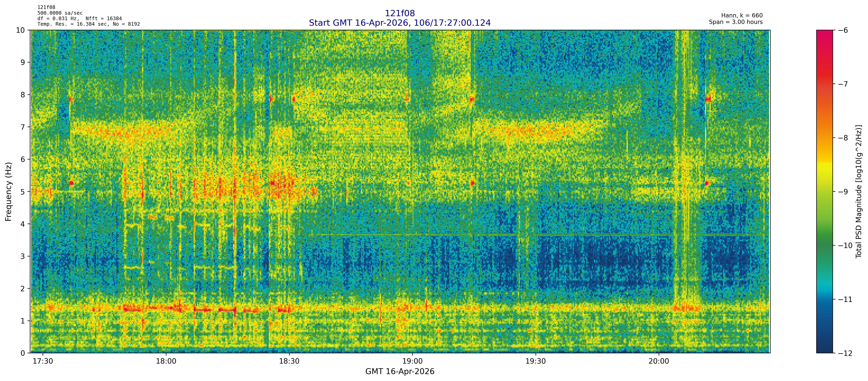Image resolution: width=868 pixels, height=381 pixels.
Task: Click the 19:30 x-axis tick label
Action: pos(535,362)
